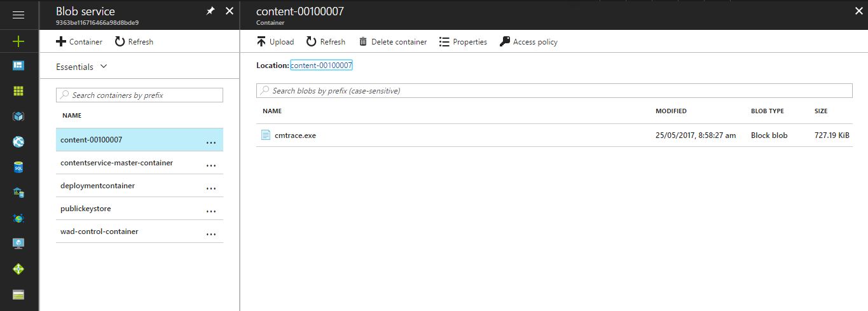Image resolution: width=868 pixels, height=311 pixels.
Task: Pin the Blob service blade
Action: [210, 11]
